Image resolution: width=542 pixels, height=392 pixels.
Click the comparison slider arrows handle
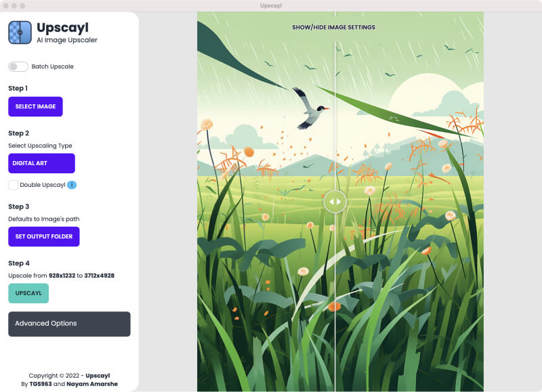click(335, 201)
